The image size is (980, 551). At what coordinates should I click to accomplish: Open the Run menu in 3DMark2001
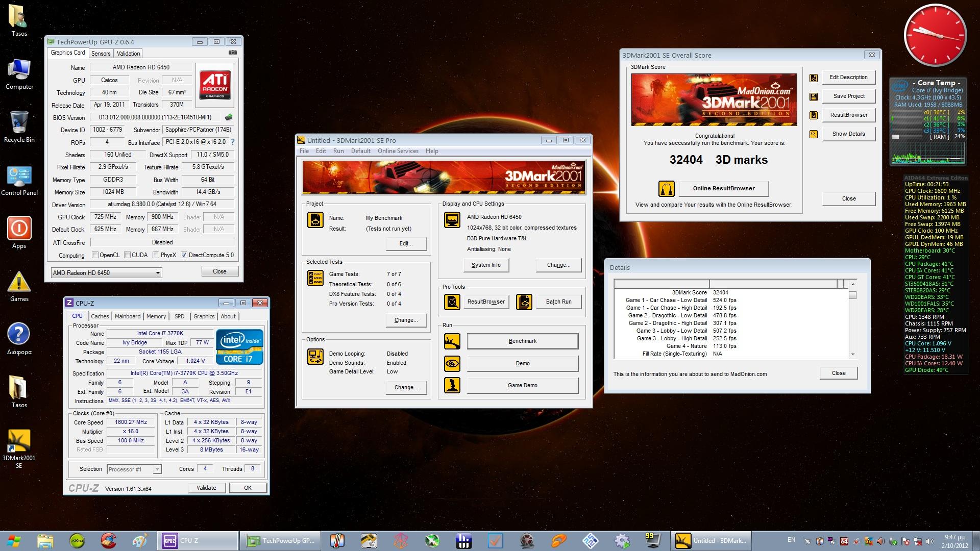tap(338, 151)
